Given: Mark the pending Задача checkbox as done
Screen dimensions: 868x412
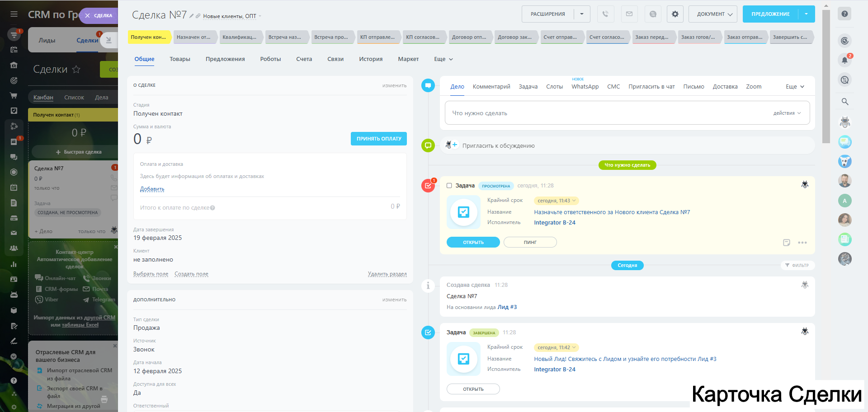Looking at the screenshot, I should pos(449,186).
